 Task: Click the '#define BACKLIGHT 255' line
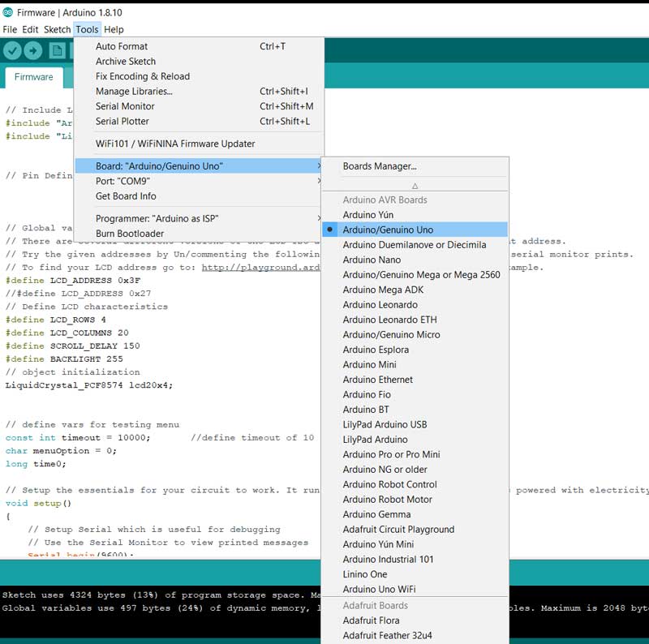pos(64,359)
